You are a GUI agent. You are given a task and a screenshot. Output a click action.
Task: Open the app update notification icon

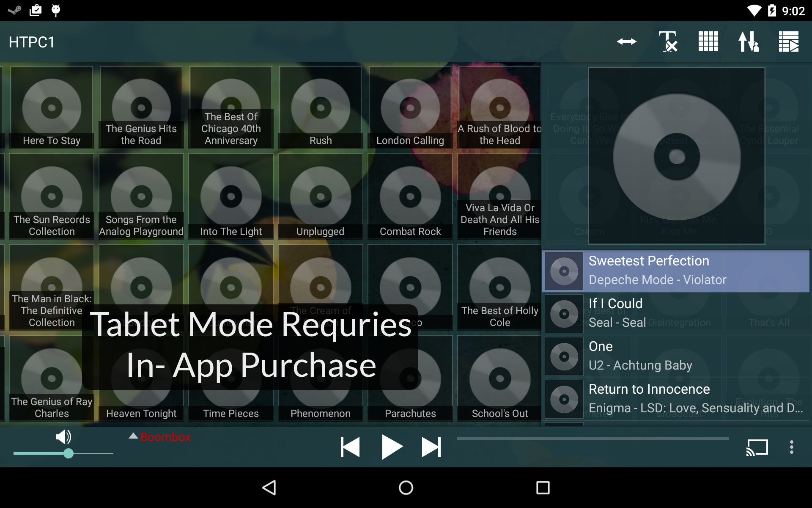click(36, 10)
